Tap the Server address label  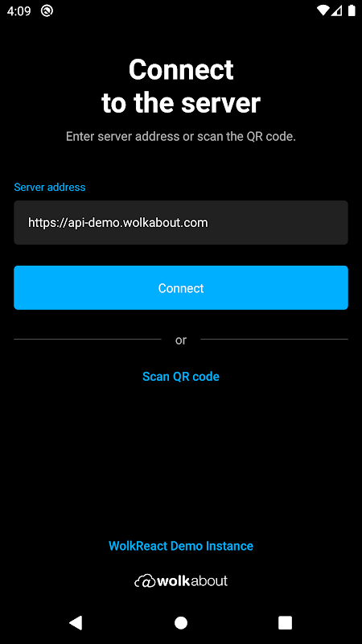click(50, 188)
